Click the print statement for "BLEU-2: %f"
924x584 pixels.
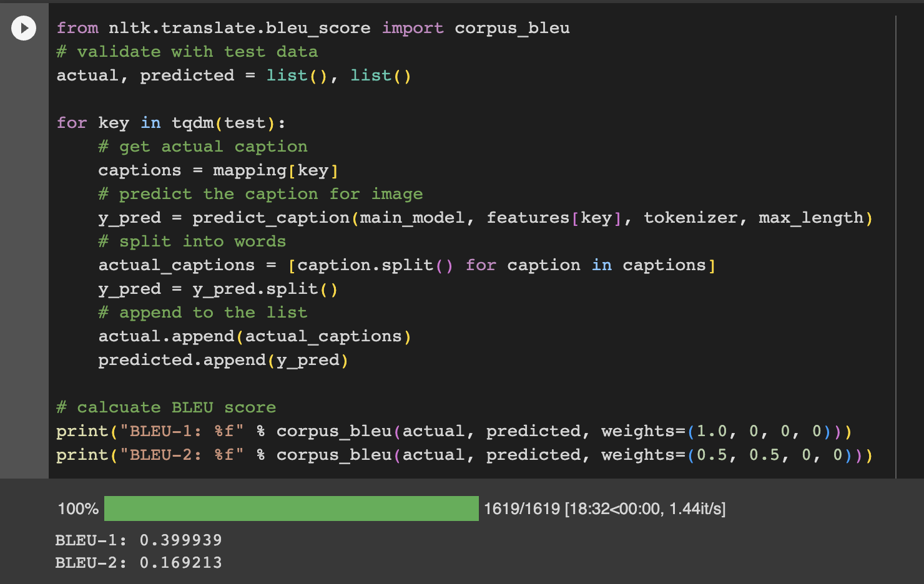tap(464, 455)
